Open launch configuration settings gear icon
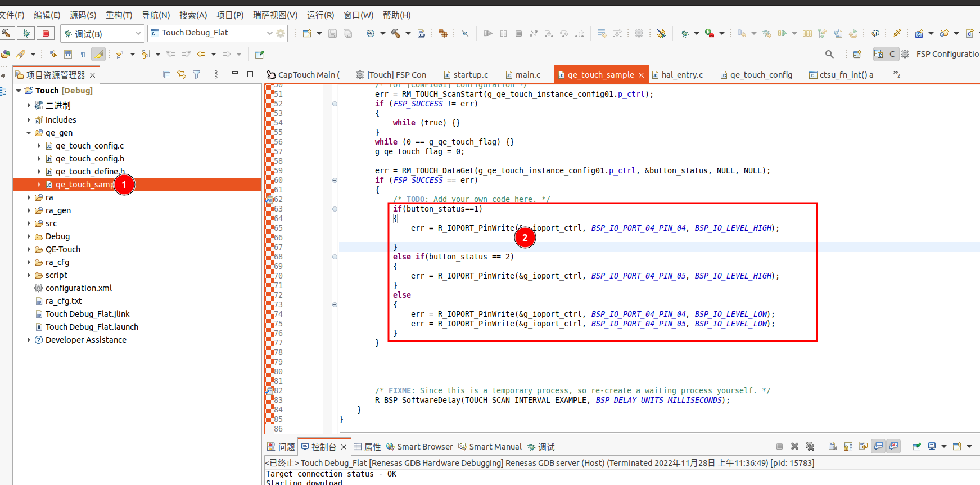This screenshot has width=980, height=485. [x=281, y=33]
